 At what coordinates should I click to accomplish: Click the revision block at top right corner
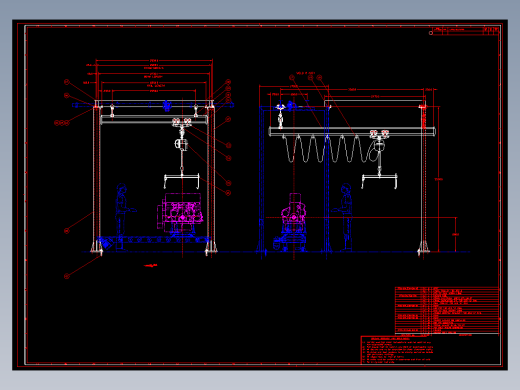click(465, 31)
